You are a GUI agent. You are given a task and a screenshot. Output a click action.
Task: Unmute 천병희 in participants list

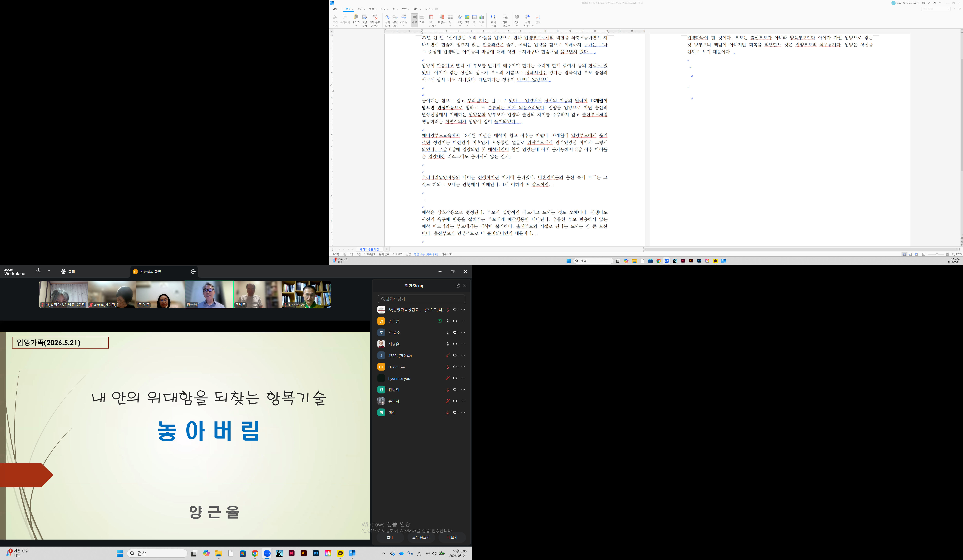point(447,390)
